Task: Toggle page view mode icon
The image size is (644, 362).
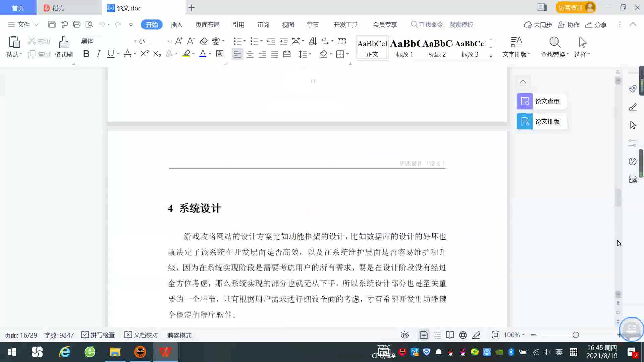Action: coord(424,335)
